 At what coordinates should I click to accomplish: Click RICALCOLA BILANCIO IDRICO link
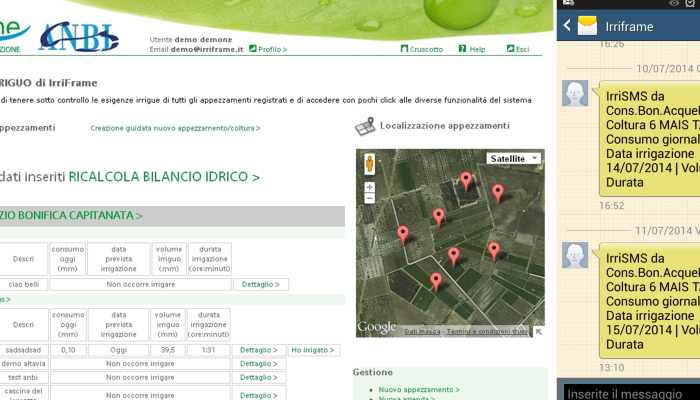click(x=164, y=177)
